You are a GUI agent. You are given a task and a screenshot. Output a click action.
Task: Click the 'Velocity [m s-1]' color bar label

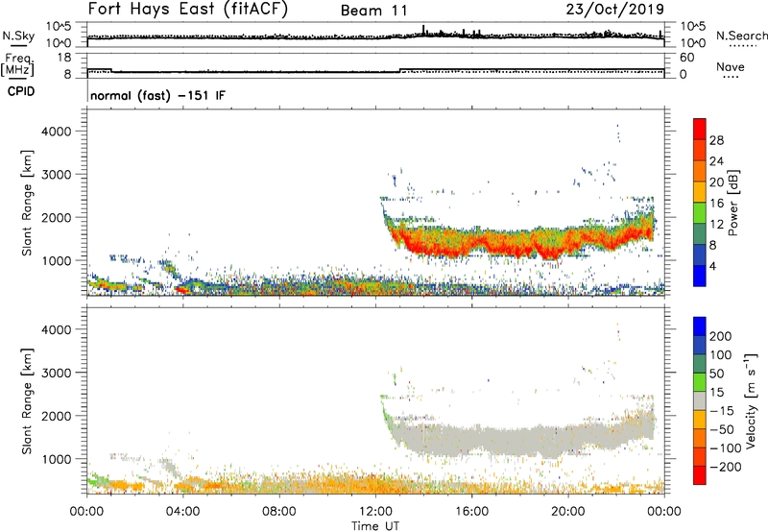751,400
